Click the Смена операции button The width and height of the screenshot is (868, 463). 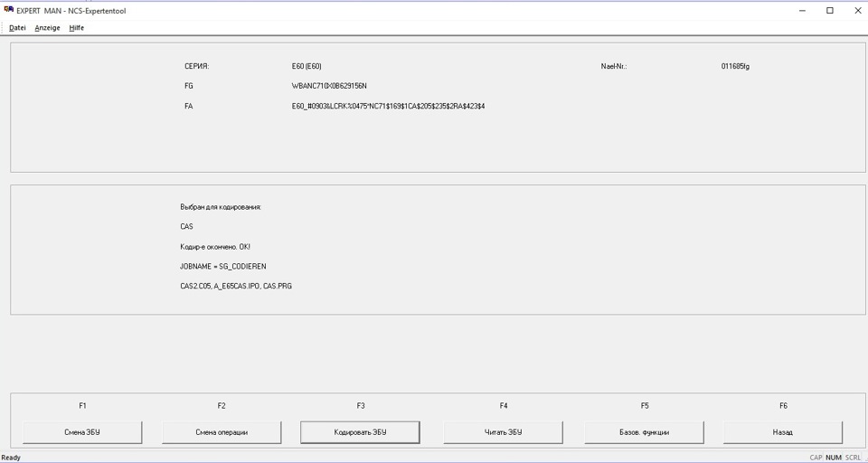pos(222,432)
